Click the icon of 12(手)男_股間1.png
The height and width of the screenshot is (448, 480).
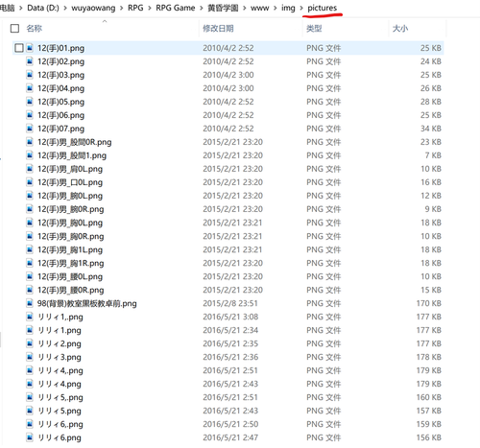click(x=30, y=155)
